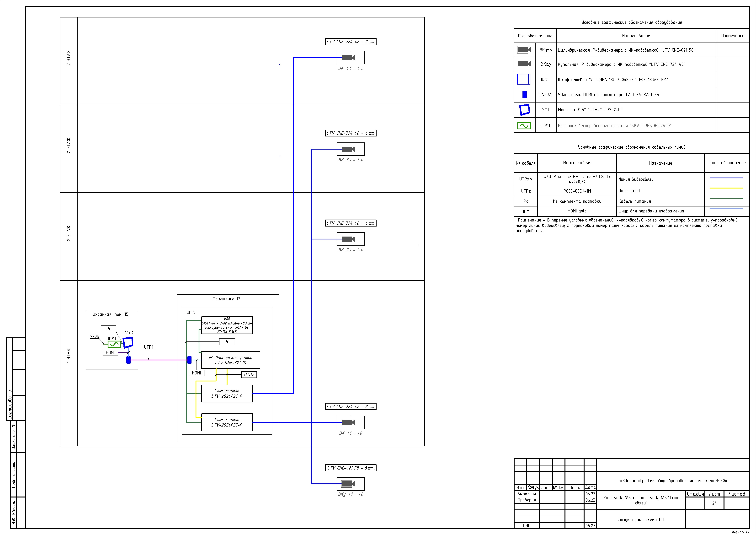Click the 'BKy 1.1 – 1.8' caption
756x535 pixels.
351,494
